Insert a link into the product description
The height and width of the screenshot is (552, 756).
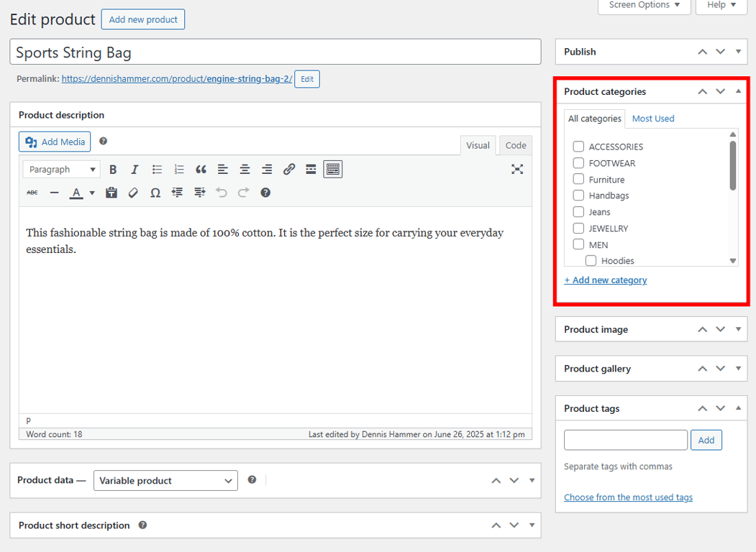coord(289,169)
